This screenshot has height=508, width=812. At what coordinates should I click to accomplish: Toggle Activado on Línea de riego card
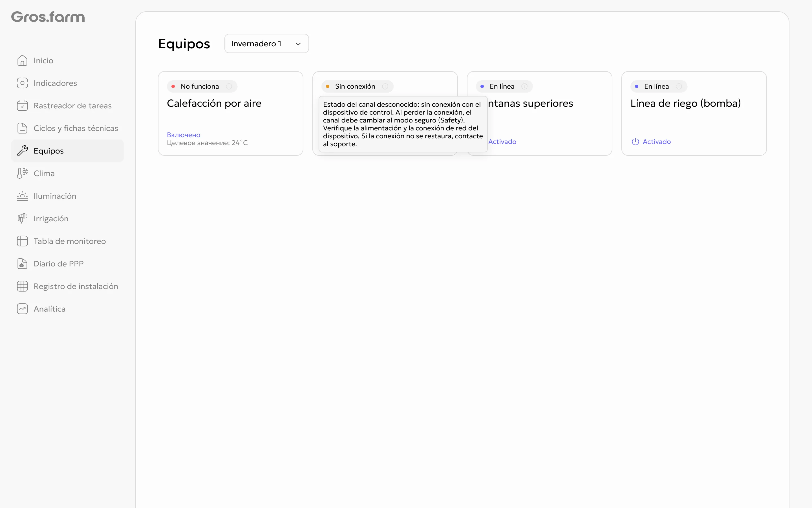(651, 142)
